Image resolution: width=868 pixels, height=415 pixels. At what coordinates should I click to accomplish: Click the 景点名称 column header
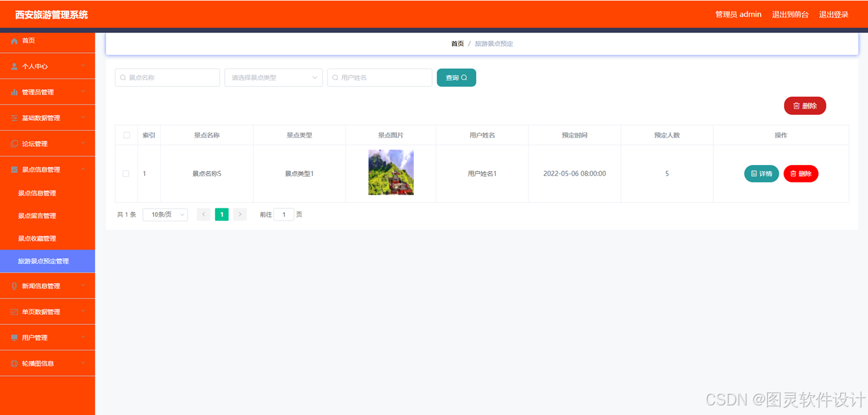[x=207, y=135]
